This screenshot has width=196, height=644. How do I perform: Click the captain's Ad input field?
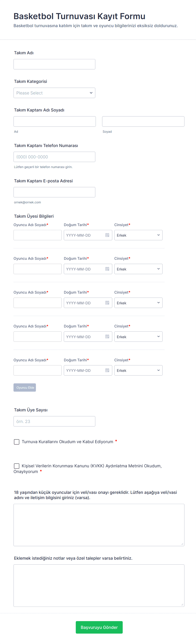(55, 122)
